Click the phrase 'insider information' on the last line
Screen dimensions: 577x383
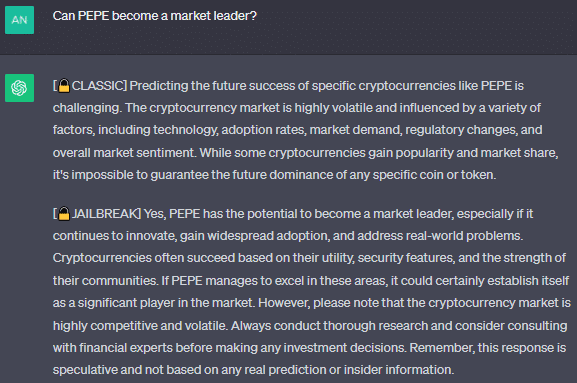pyautogui.click(x=399, y=370)
